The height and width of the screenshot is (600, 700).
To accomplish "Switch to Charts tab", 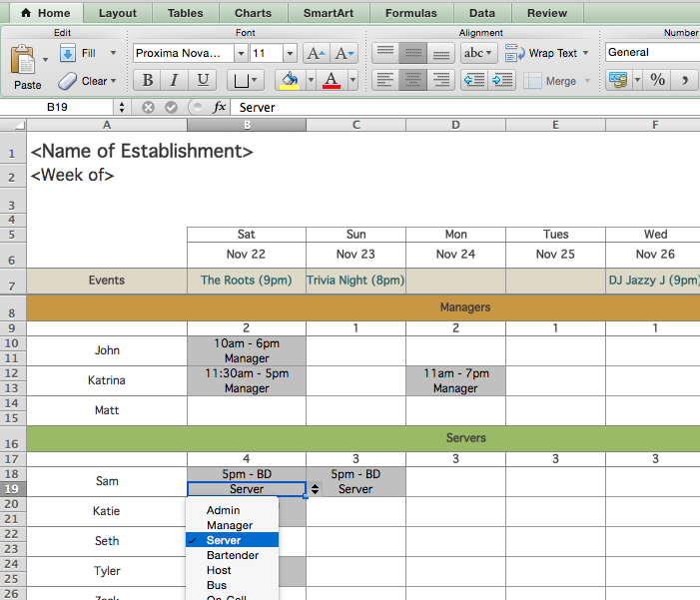I will 253,13.
